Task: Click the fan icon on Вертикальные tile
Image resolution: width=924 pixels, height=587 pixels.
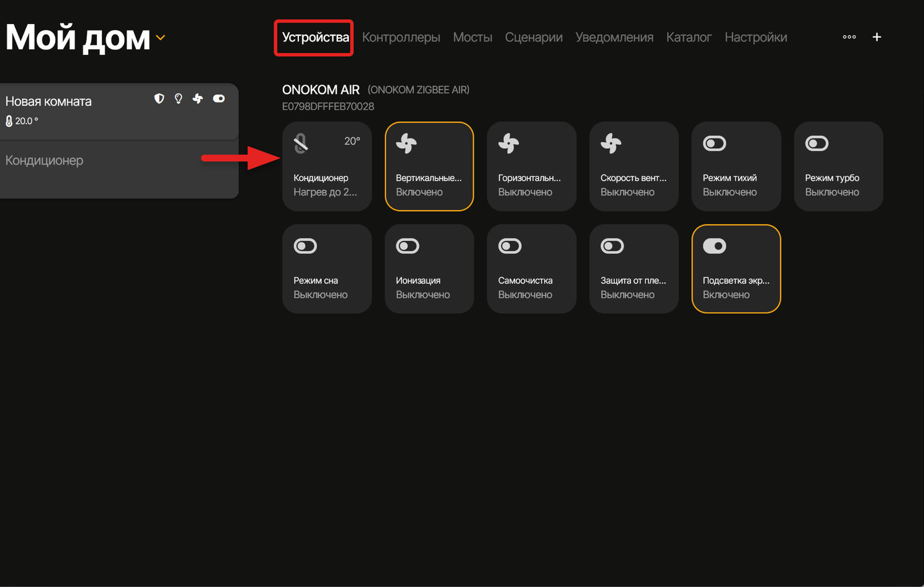Action: point(406,143)
